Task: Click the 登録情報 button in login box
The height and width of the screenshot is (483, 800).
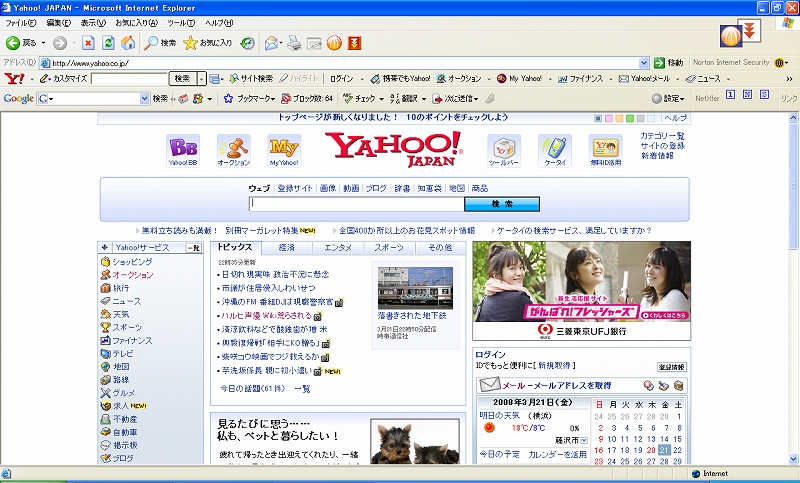Action: pos(671,367)
